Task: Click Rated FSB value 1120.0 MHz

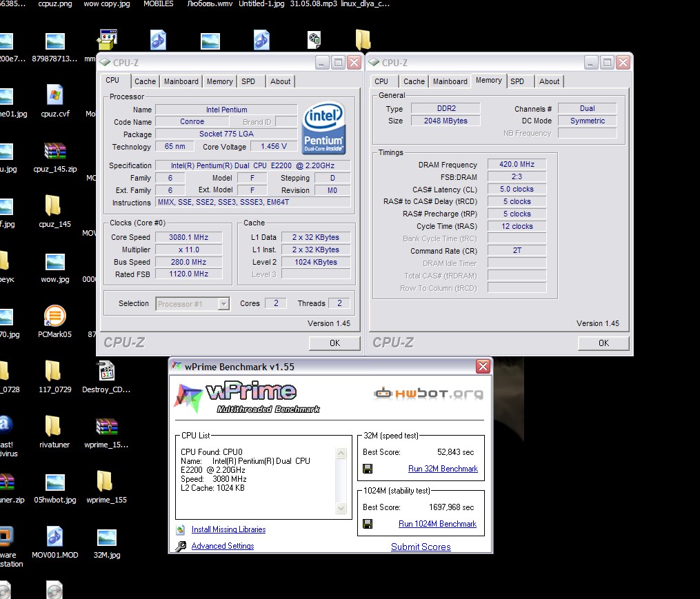Action: (188, 274)
